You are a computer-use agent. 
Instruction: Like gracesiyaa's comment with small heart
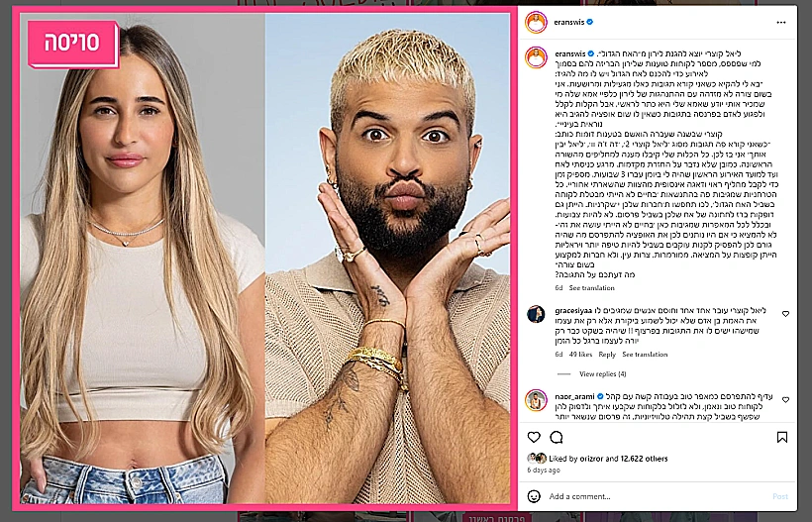(785, 314)
